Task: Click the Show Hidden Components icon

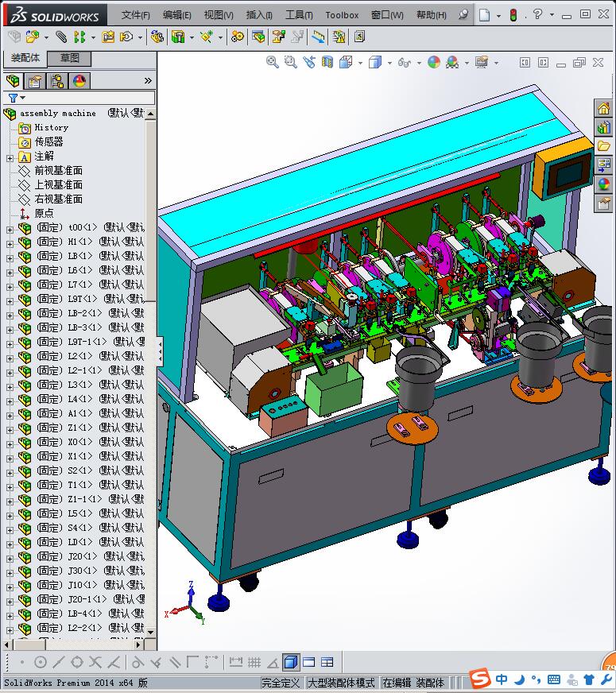Action: [x=157, y=37]
